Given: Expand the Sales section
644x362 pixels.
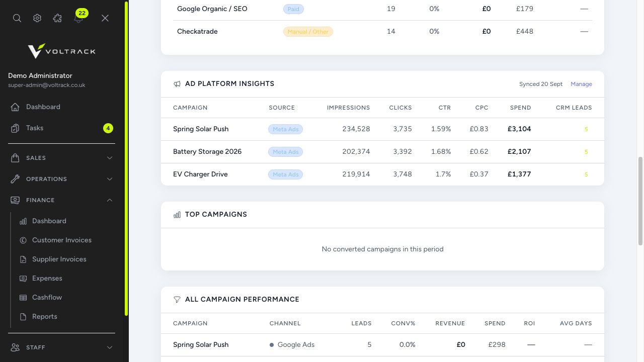Looking at the screenshot, I should [x=61, y=158].
